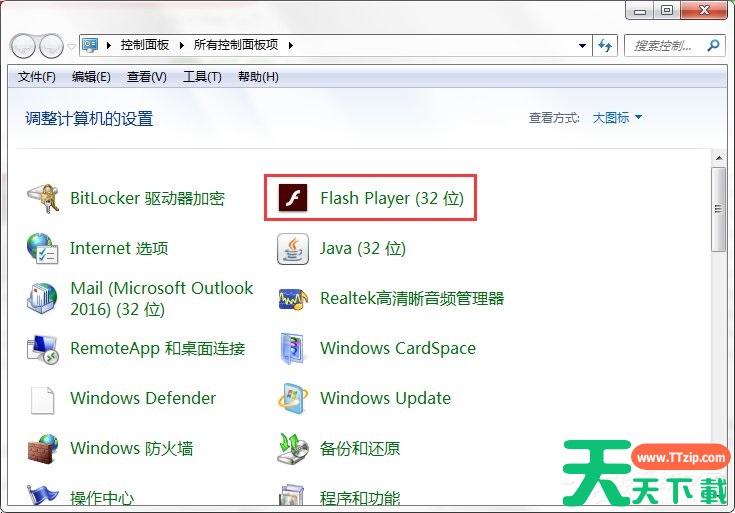Viewport: 735px width, 513px height.
Task: Click the 控制面板 breadcrumb
Action: 145,45
